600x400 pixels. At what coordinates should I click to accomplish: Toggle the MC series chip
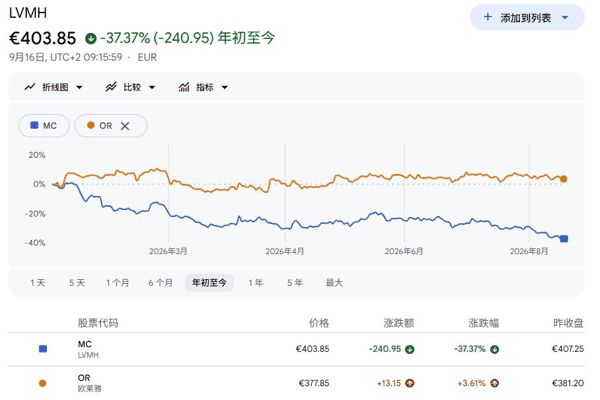44,126
